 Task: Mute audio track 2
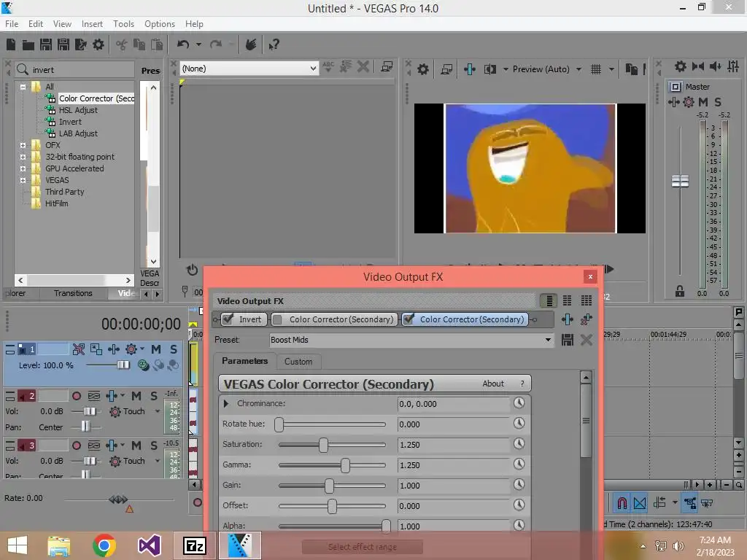136,396
